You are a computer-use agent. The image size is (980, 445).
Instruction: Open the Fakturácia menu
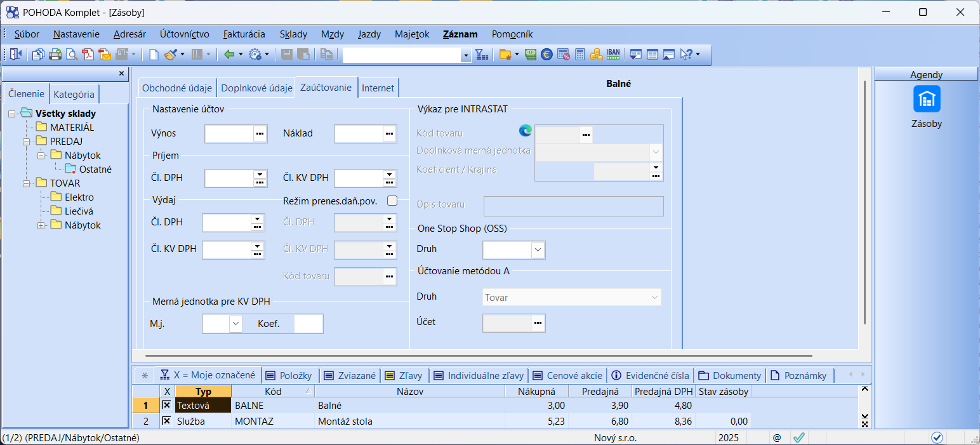[244, 34]
